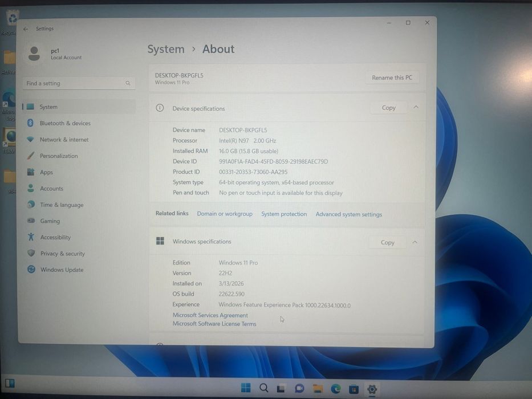532x399 pixels.
Task: Click the Apps icon in sidebar
Action: [31, 172]
